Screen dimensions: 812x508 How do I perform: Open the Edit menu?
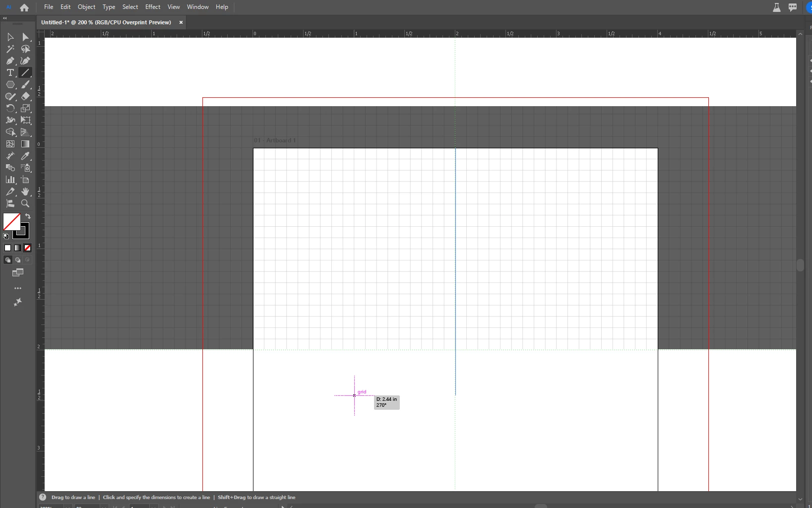click(x=65, y=7)
